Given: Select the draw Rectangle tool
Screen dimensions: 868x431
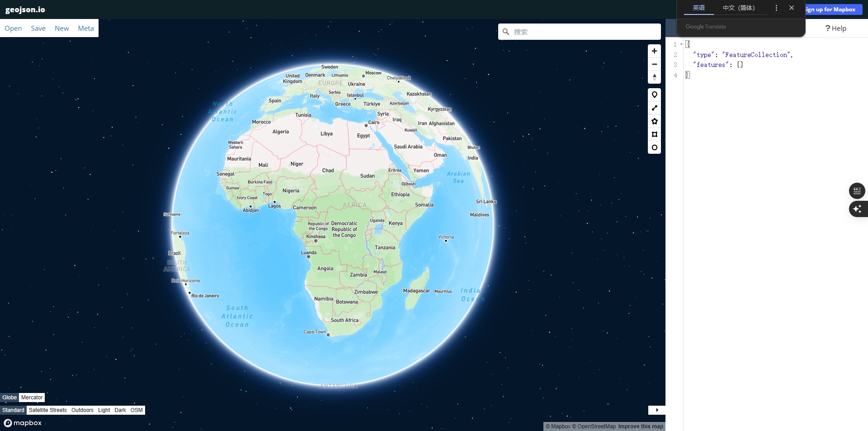Looking at the screenshot, I should (x=654, y=134).
